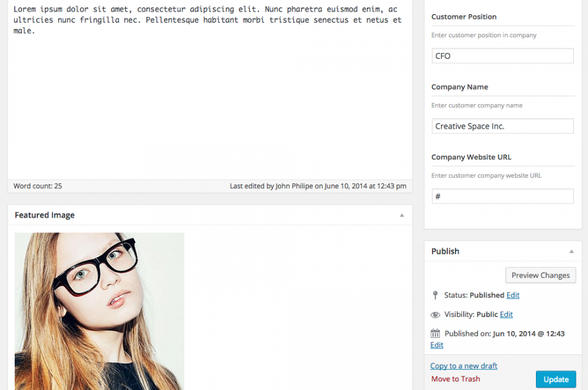The height and width of the screenshot is (390, 588).
Task: Click the Company Website URL field
Action: tap(502, 196)
